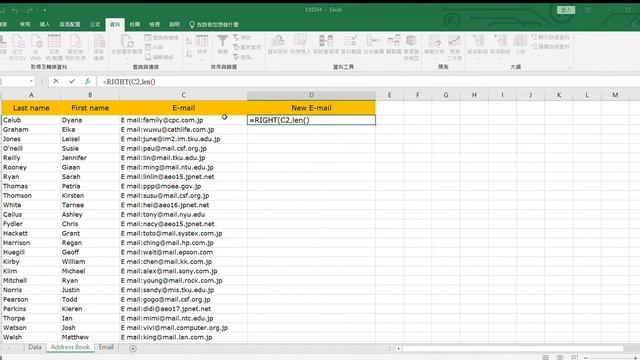Select the Address Book worksheet tab
The height and width of the screenshot is (360, 640).
tap(70, 347)
